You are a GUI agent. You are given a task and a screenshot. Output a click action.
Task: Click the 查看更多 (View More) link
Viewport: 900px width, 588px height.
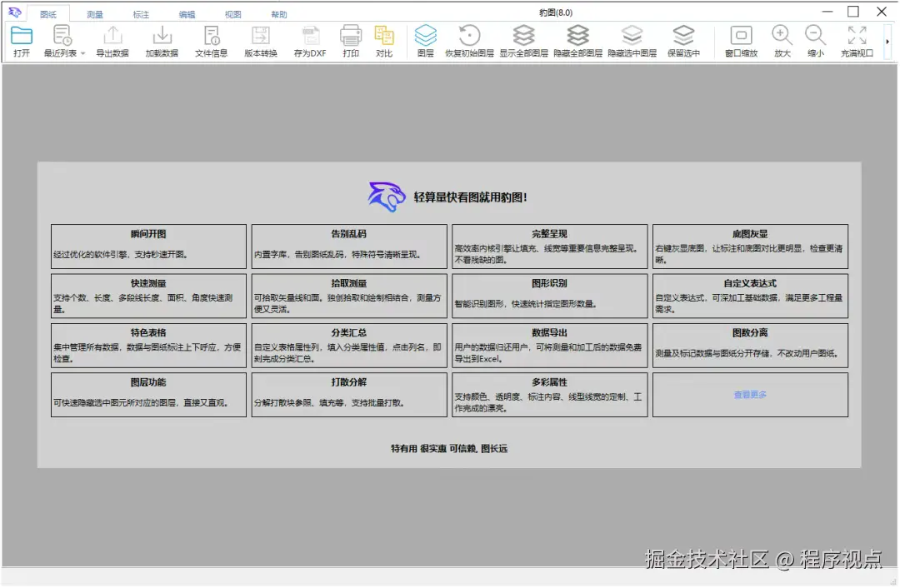click(x=749, y=396)
